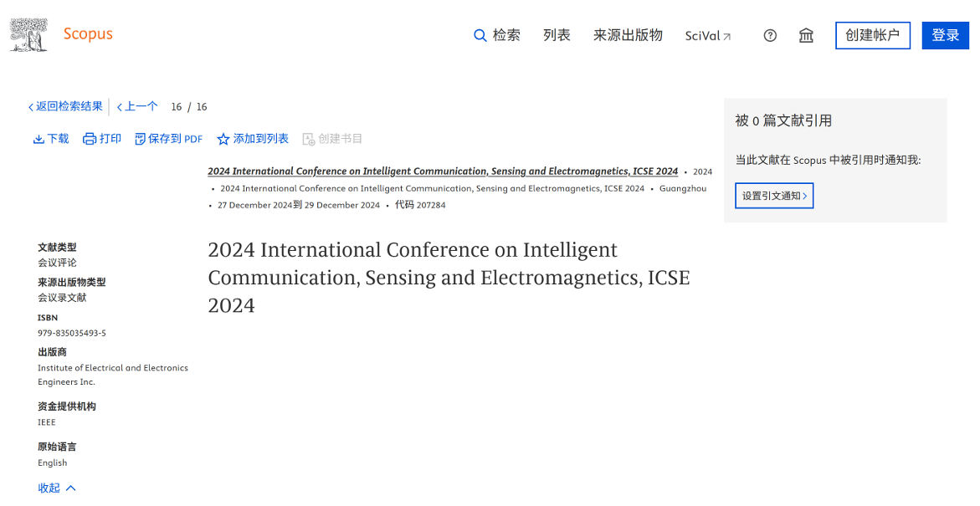Viewport: 980px width, 506px height.
Task: Click the record counter 16 / 16
Action: click(x=189, y=107)
